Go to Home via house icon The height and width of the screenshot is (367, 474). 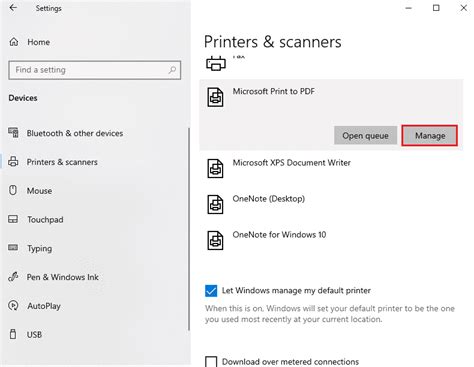click(x=14, y=42)
